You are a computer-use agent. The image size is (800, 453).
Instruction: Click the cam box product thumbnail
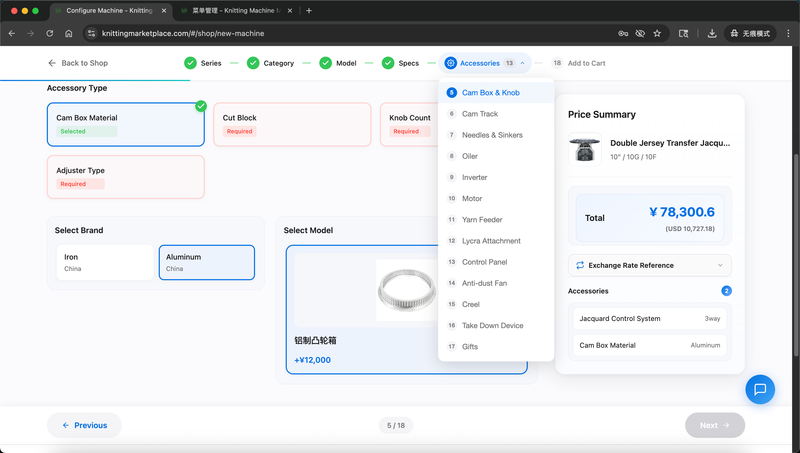pyautogui.click(x=406, y=290)
